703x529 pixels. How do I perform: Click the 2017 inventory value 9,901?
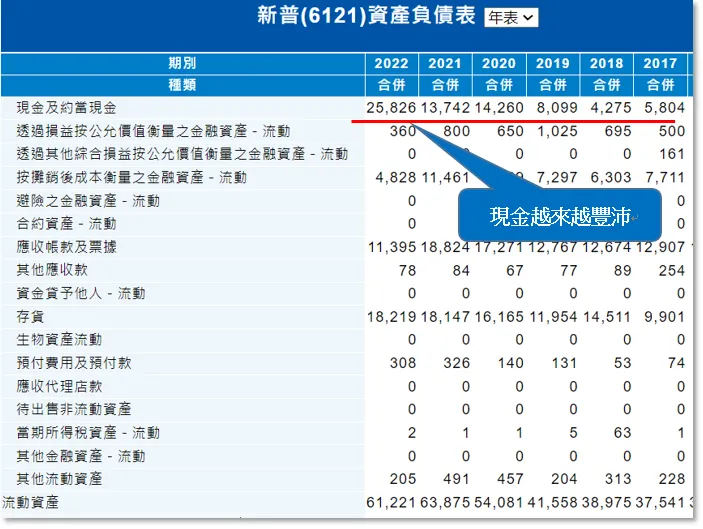[x=665, y=317]
